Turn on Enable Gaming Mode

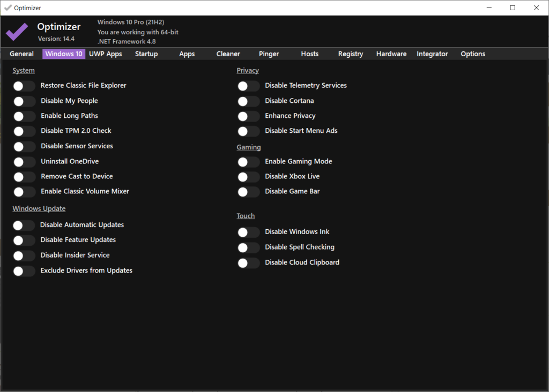click(248, 162)
